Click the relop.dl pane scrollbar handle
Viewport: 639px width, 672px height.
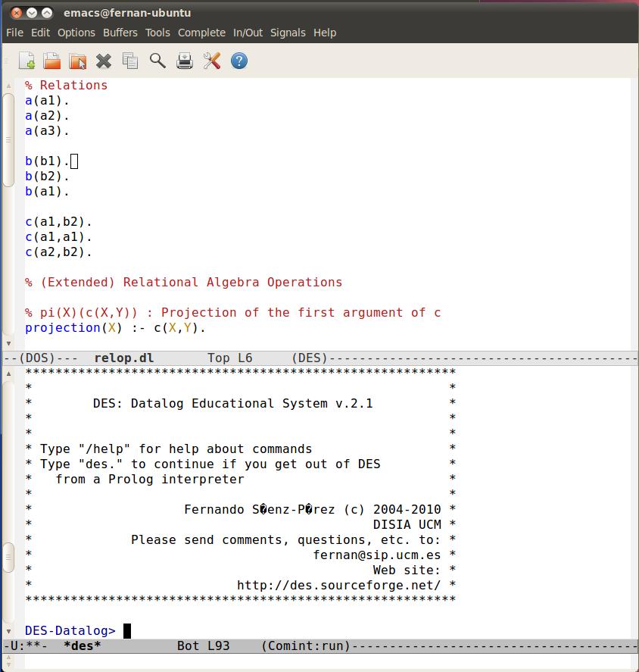tap(8, 139)
